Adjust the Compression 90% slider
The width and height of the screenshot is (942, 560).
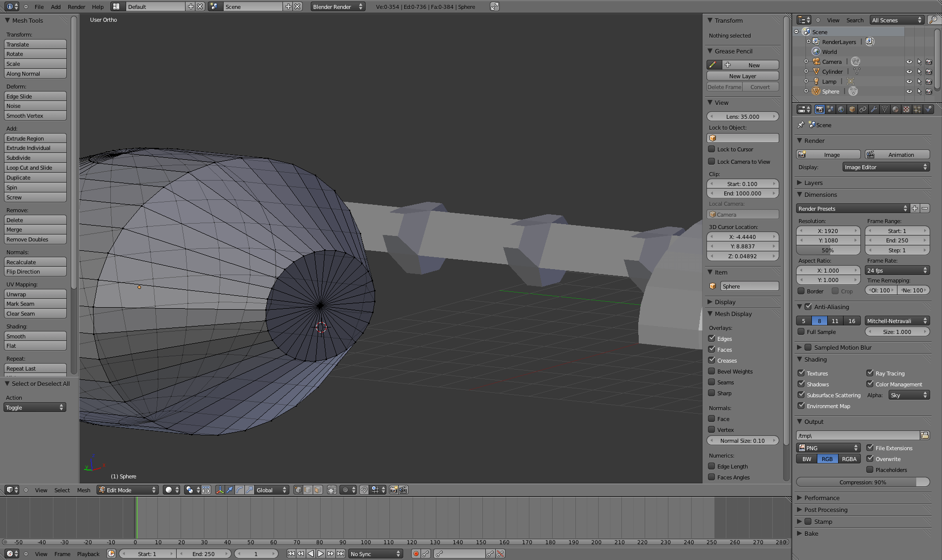click(862, 482)
